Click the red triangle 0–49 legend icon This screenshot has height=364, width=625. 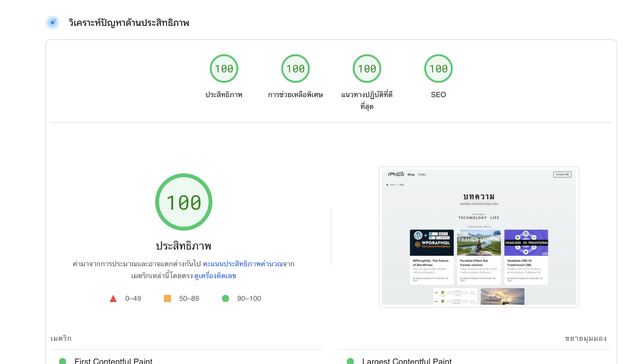pyautogui.click(x=113, y=298)
